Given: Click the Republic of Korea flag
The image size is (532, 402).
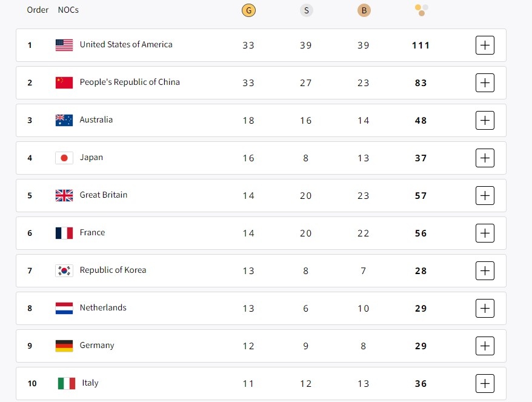Looking at the screenshot, I should click(x=64, y=270).
